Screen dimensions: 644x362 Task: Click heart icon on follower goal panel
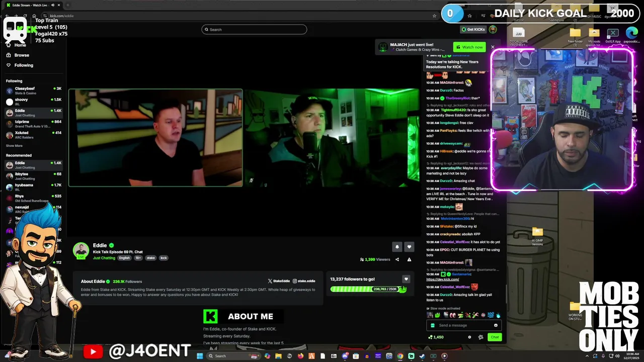(406, 279)
